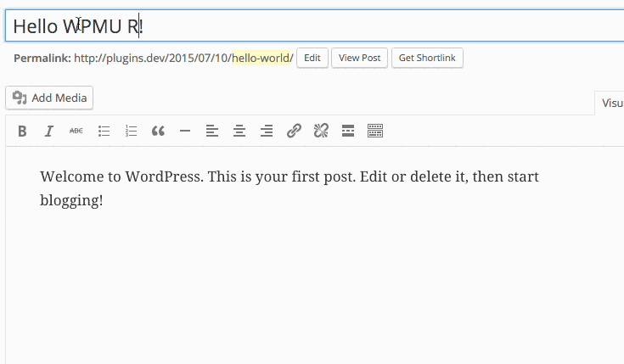Align text right
Screen dimensions: 624x364
(x=267, y=131)
